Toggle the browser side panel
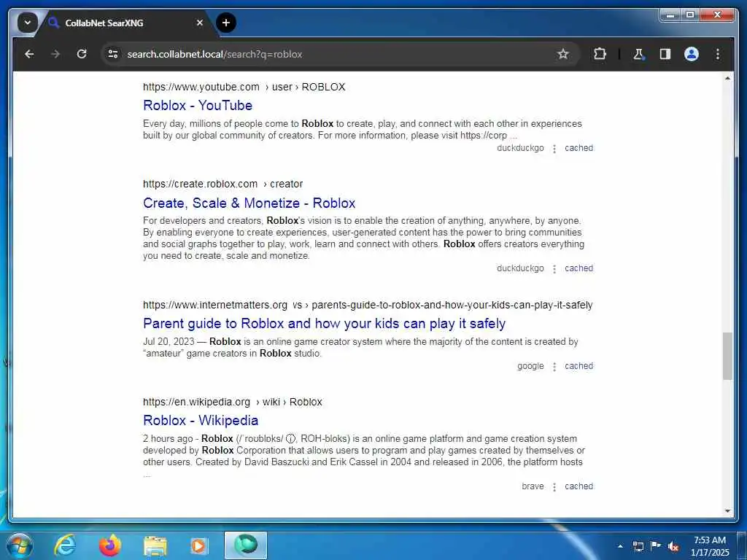 tap(665, 54)
